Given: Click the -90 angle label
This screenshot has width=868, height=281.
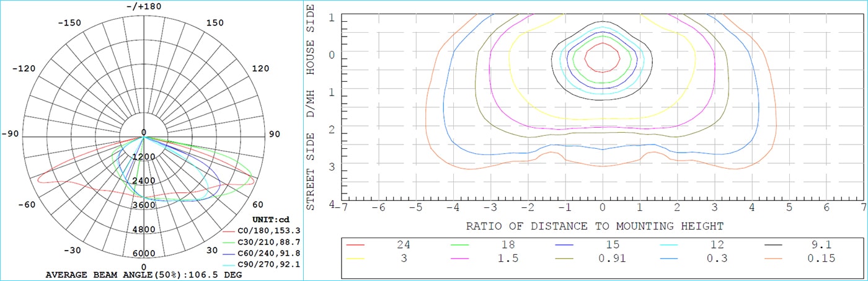Looking at the screenshot, I should (11, 134).
